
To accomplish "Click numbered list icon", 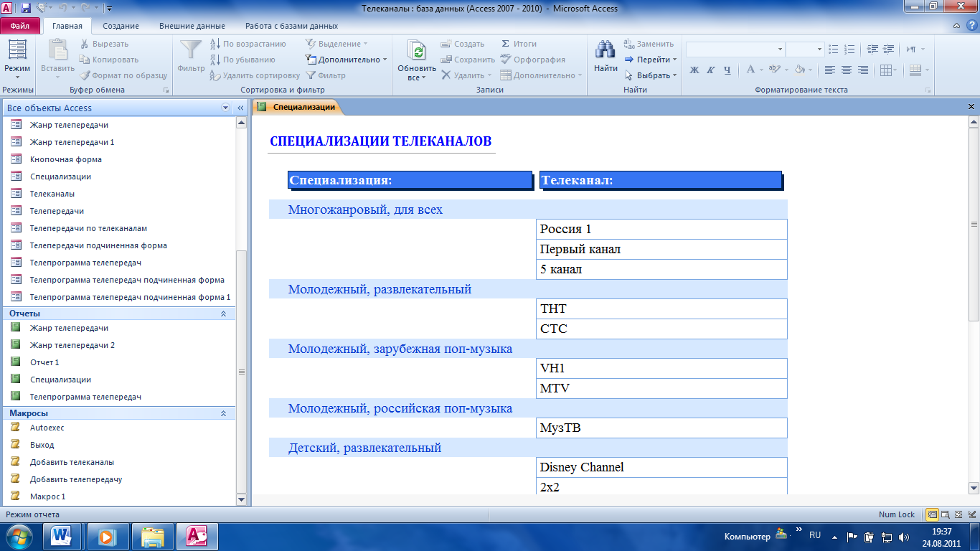I will pos(848,50).
